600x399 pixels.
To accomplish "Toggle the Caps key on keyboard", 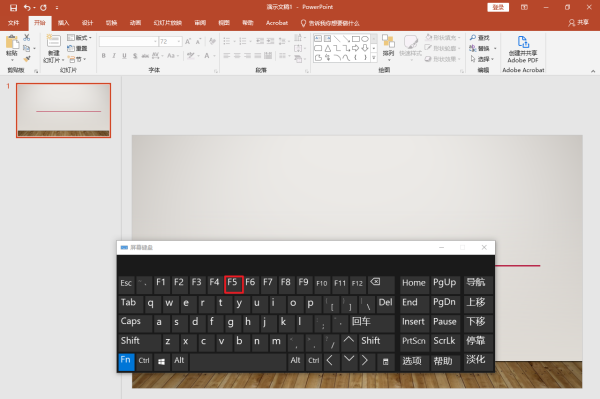I will [x=135, y=322].
